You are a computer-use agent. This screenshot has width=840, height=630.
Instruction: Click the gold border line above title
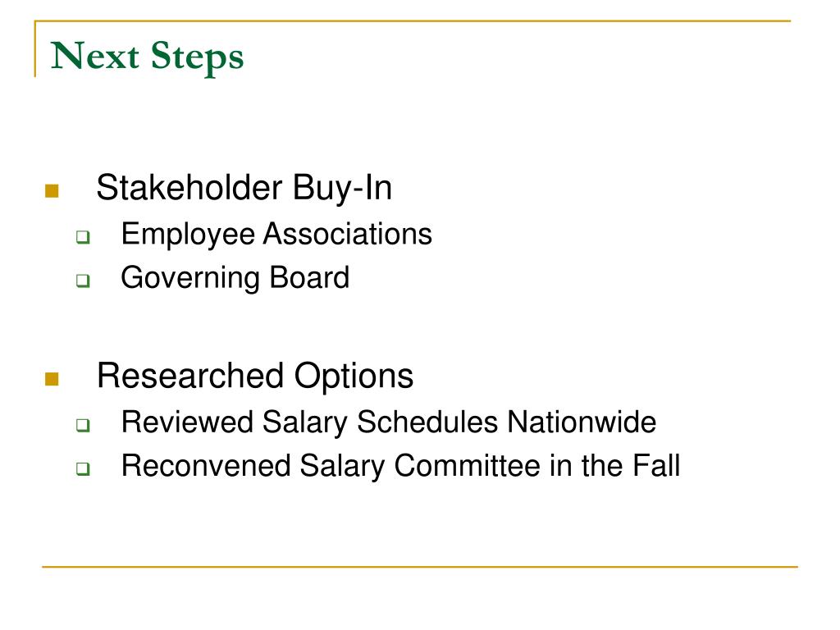(413, 21)
